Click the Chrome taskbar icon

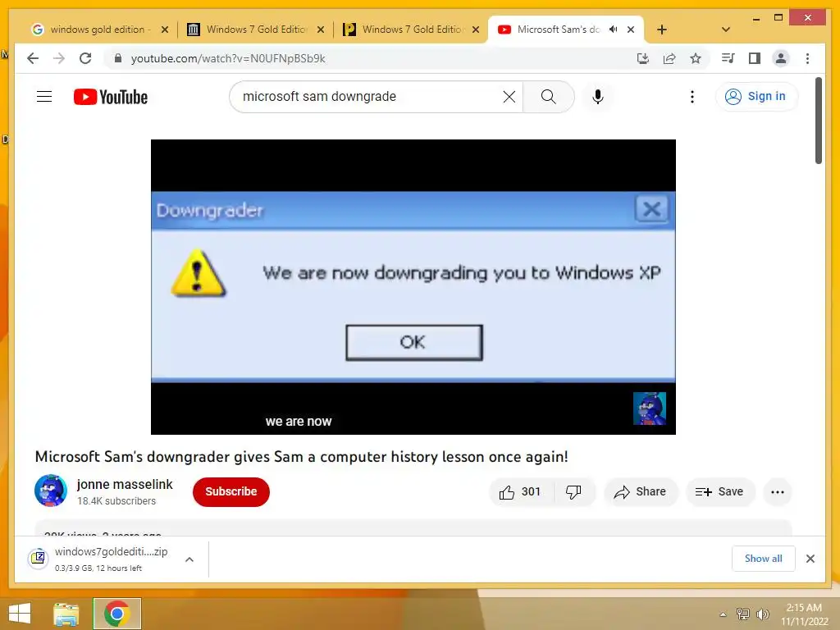(117, 614)
